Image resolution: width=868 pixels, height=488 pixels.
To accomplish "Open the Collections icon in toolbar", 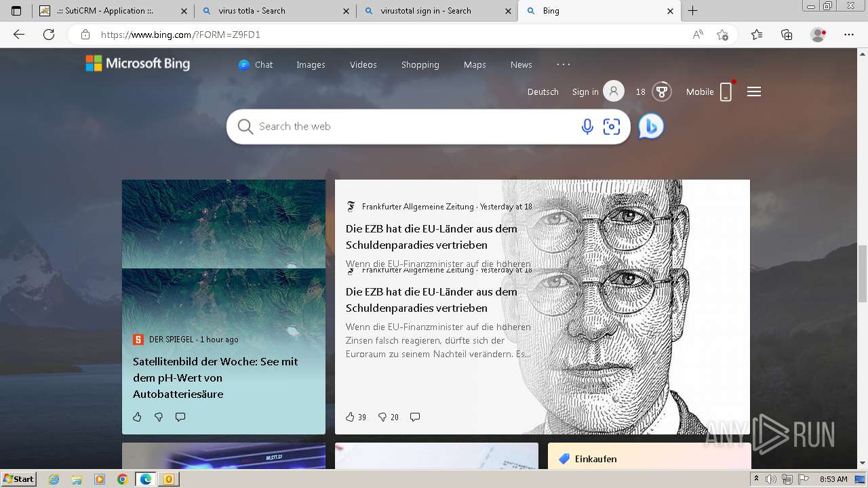I will click(787, 35).
